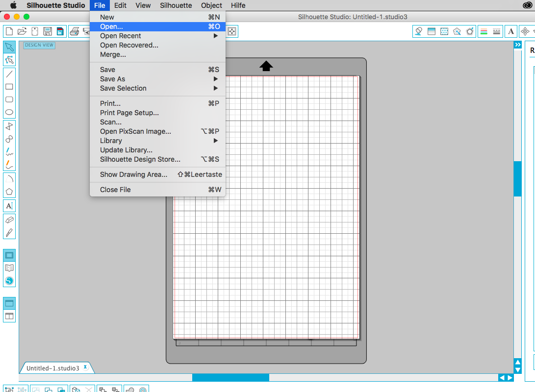Select the Rounded Rectangle tool
Viewport: 535px width, 392px height.
pyautogui.click(x=9, y=99)
